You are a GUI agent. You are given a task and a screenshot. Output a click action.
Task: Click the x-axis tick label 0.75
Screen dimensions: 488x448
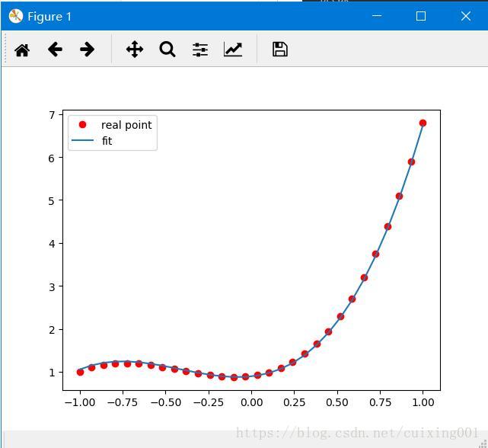(x=380, y=402)
